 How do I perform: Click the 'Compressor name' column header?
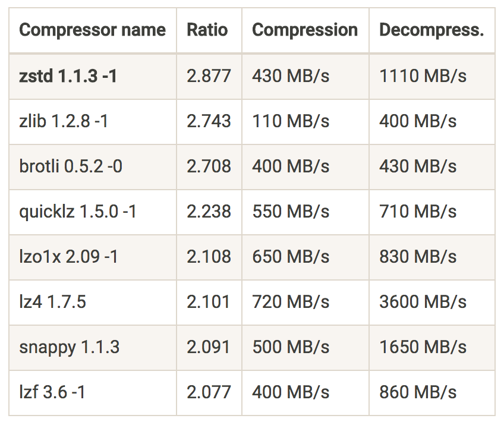(92, 30)
